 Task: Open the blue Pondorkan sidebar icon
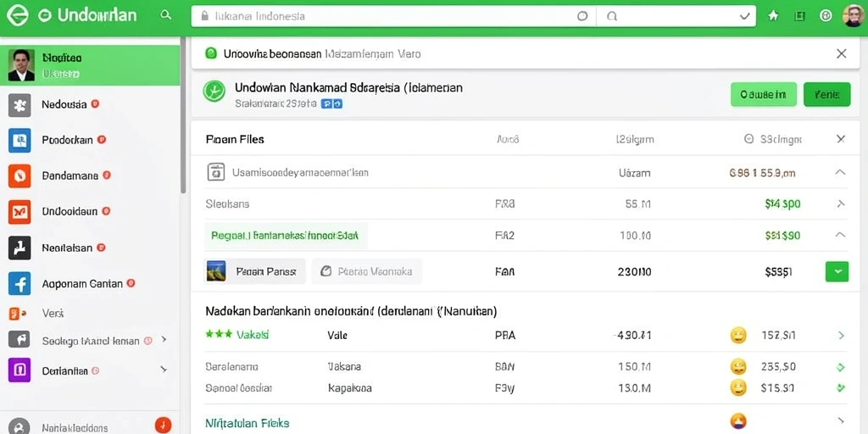(19, 141)
